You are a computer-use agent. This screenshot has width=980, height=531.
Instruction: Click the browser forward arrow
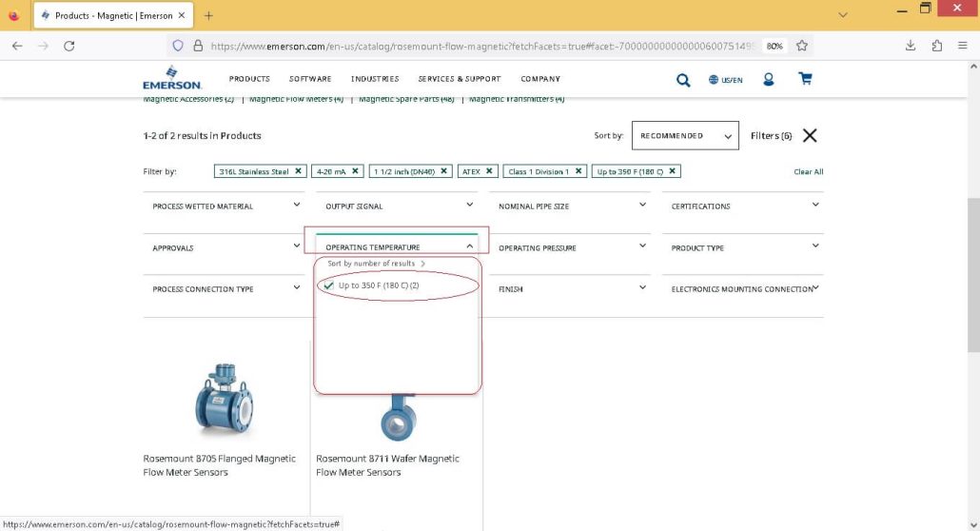click(x=43, y=46)
